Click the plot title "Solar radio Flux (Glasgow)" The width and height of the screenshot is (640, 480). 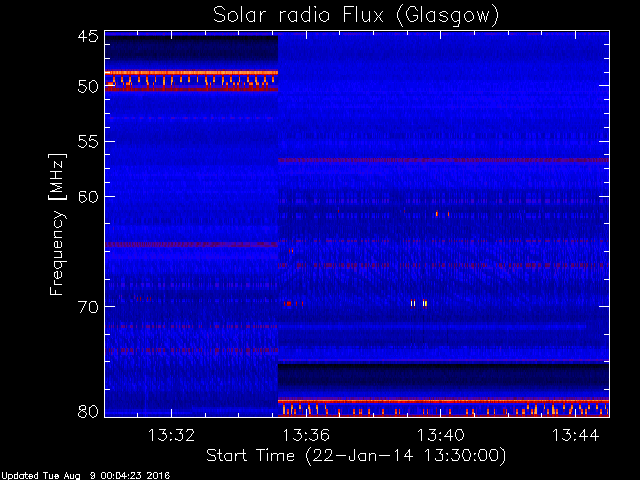(x=356, y=16)
